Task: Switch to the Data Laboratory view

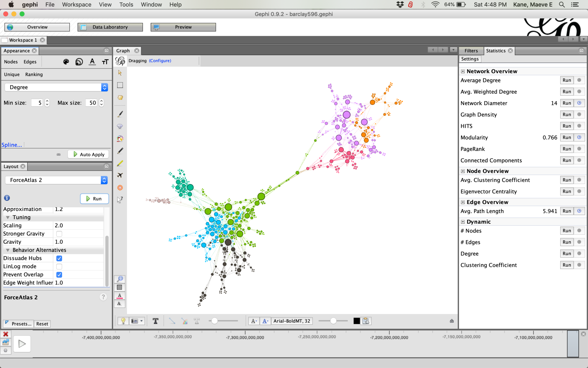Action: tap(110, 27)
